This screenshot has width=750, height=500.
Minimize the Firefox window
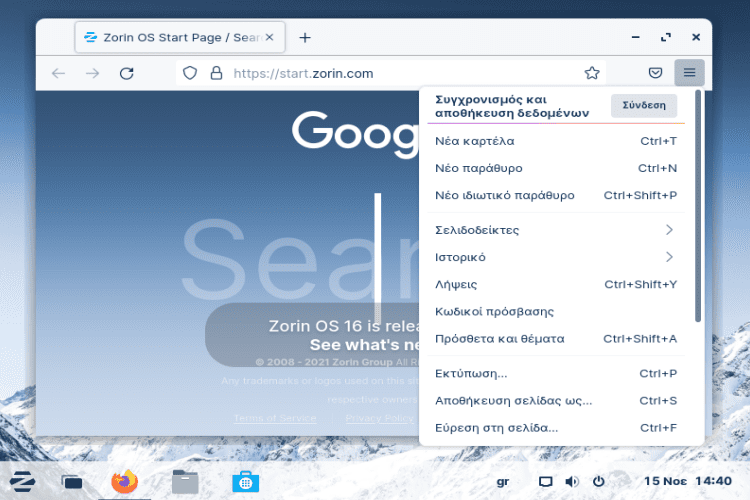(635, 37)
